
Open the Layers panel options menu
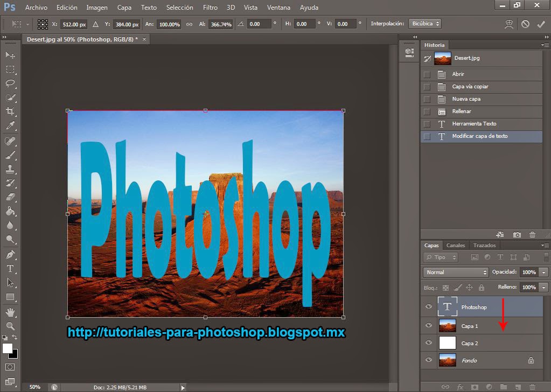(x=545, y=245)
